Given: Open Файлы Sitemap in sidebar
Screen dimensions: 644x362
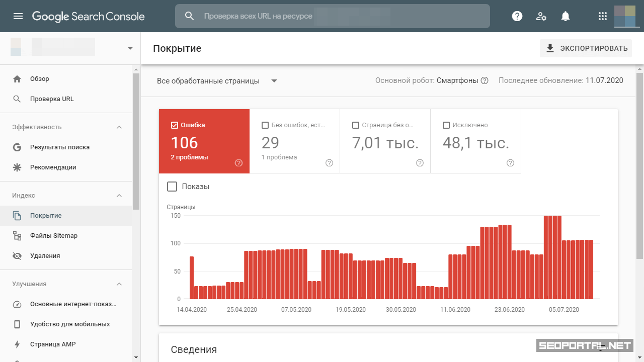Looking at the screenshot, I should coord(53,236).
